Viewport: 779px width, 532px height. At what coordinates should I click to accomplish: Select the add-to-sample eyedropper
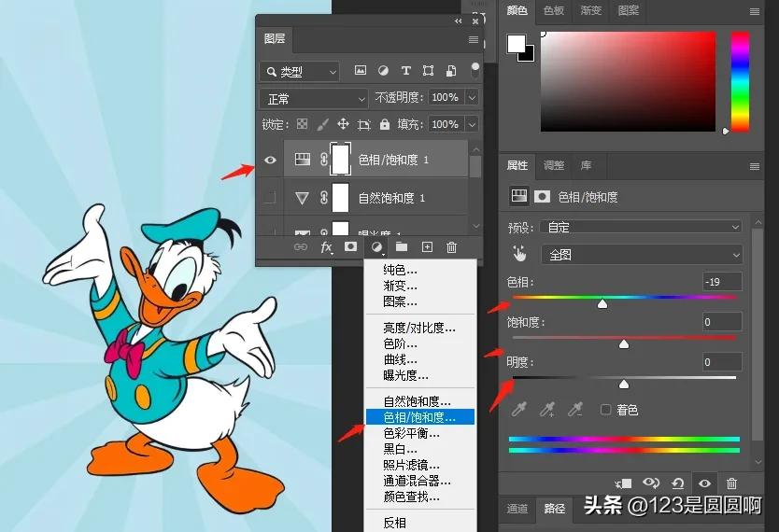pos(547,410)
